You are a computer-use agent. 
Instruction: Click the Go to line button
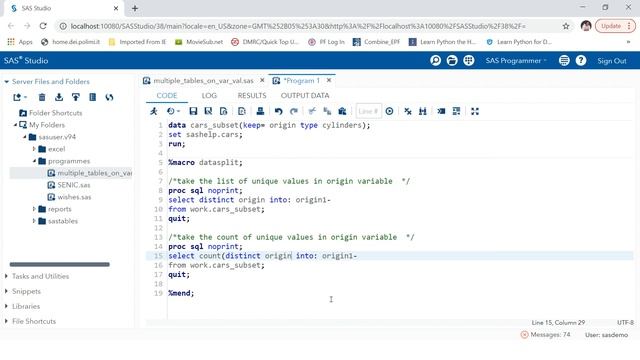point(389,111)
